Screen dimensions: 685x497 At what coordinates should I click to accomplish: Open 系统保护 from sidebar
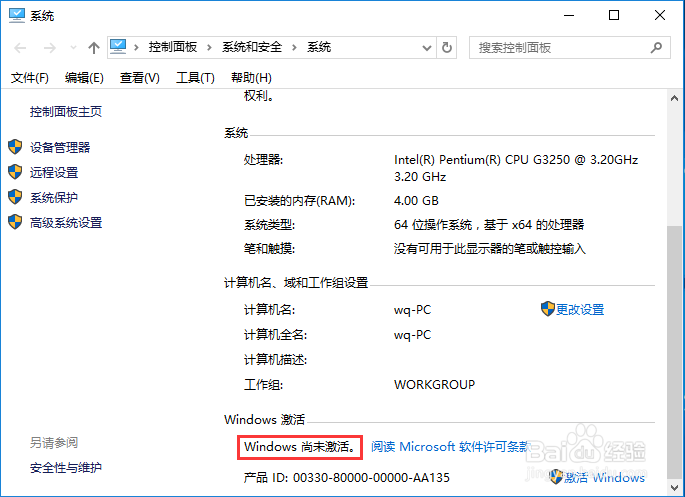click(x=54, y=197)
